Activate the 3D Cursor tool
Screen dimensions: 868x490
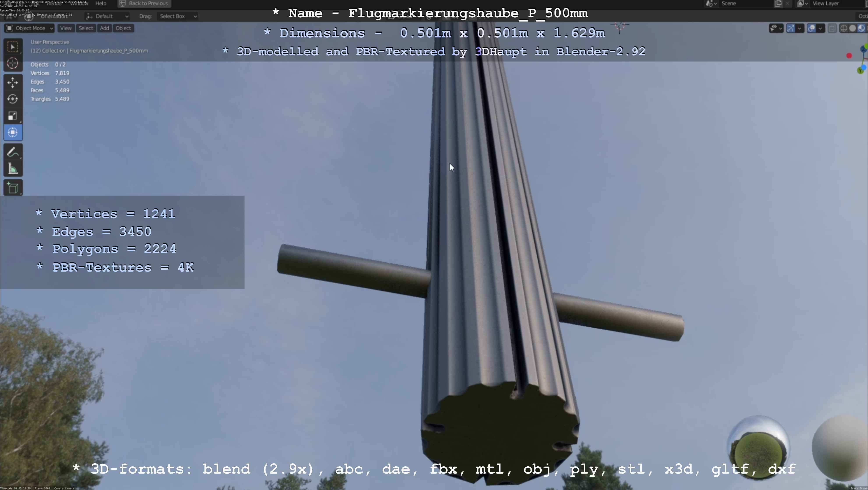[13, 63]
